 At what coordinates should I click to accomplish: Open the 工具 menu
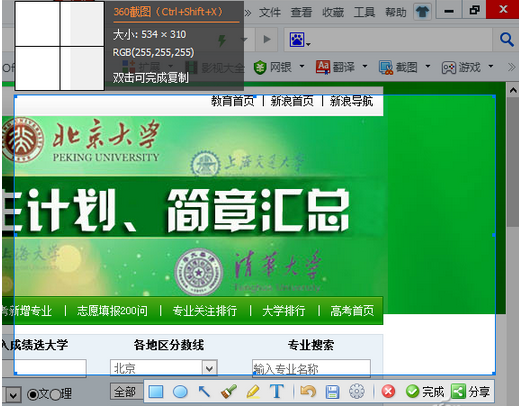tap(364, 12)
